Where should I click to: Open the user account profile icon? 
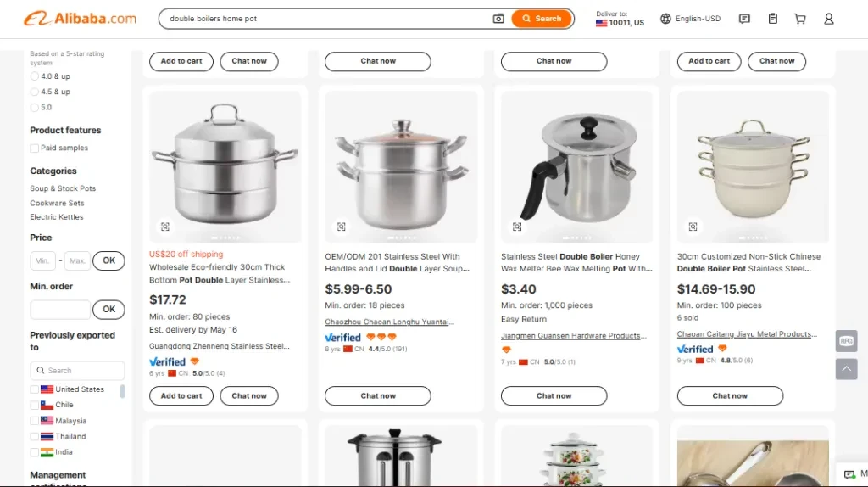(x=829, y=19)
